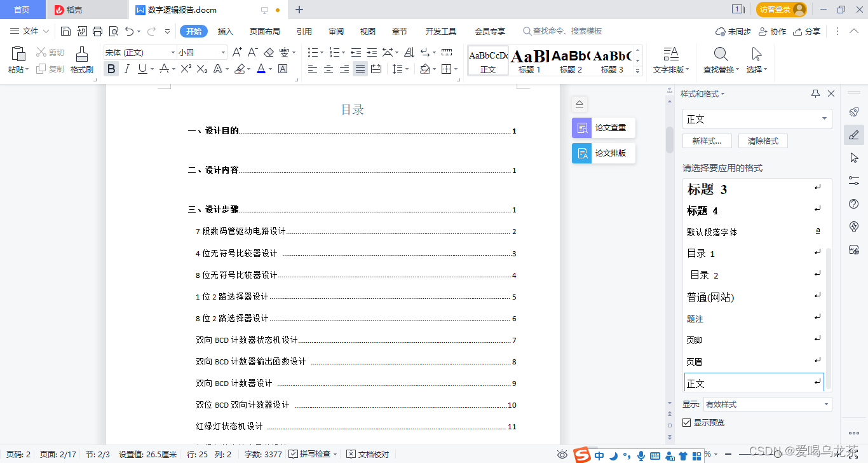Click the Character Border (boxed A) icon
Viewport: 868px width, 463px height.
tap(283, 69)
